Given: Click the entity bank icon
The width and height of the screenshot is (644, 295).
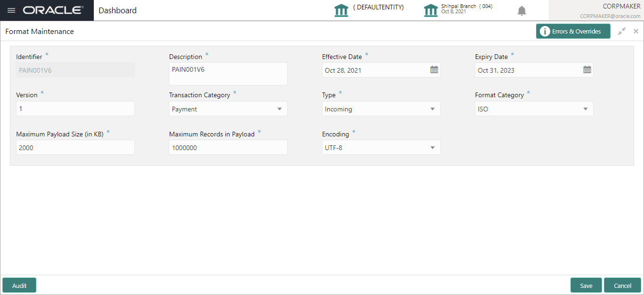Looking at the screenshot, I should pos(341,10).
